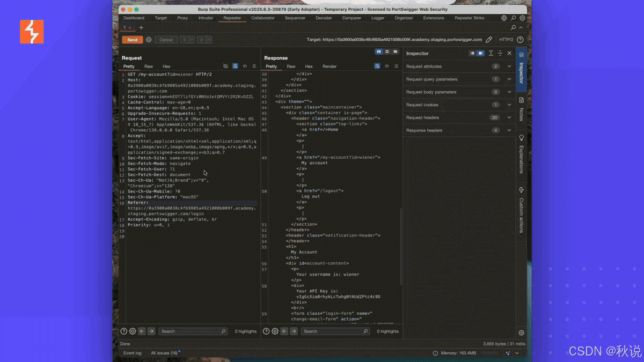Select top-bottom split layout
644x362 pixels.
click(387, 52)
